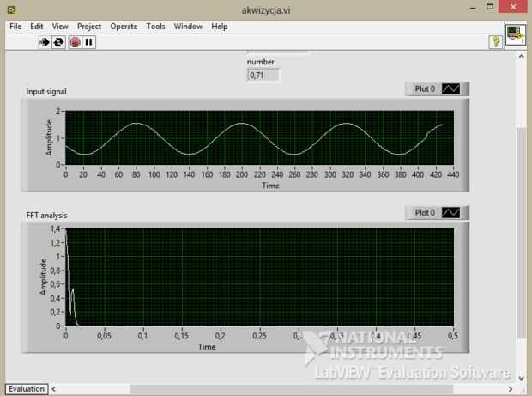Click the FFT analysis graph label
532x396 pixels.
tap(46, 216)
